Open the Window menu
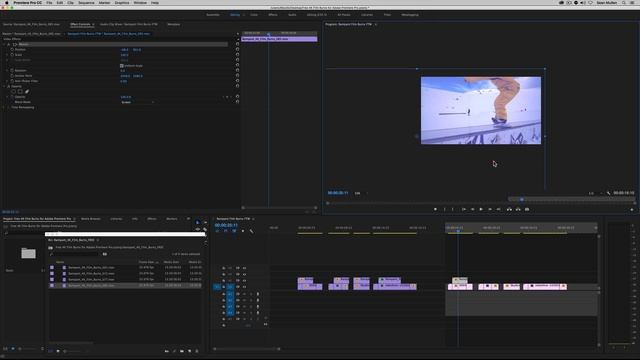640x360 pixels. pos(140,2)
